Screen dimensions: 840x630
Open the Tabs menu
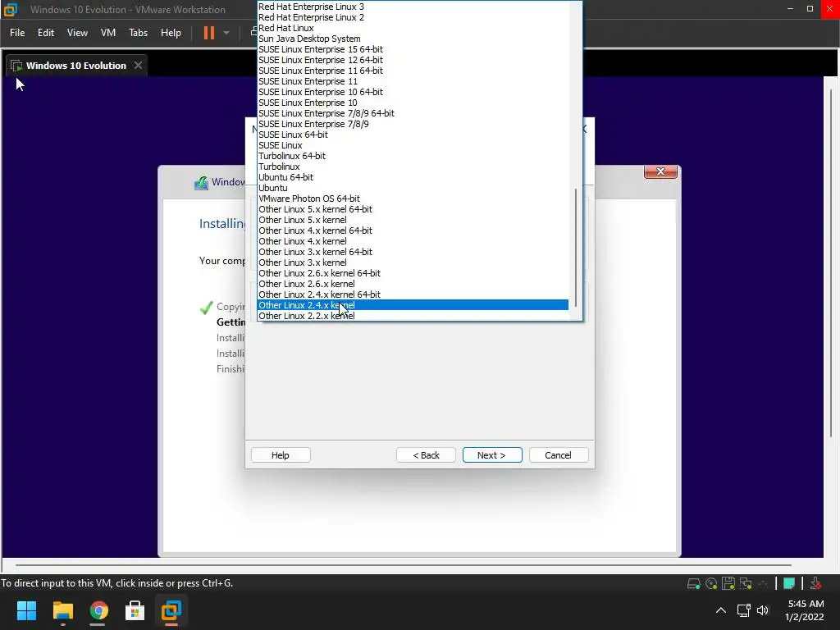138,33
